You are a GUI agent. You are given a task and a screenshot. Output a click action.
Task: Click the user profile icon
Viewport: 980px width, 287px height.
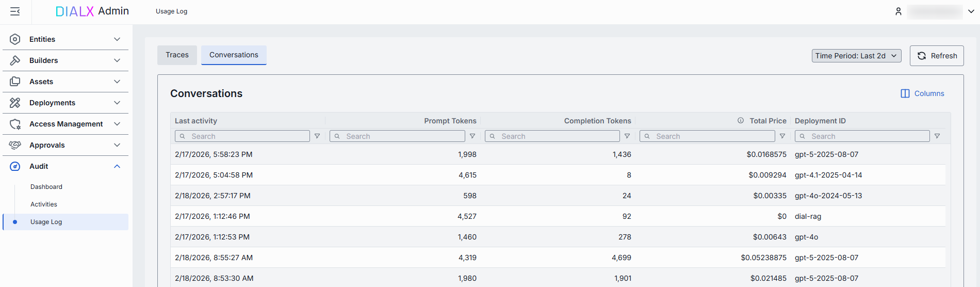[898, 11]
